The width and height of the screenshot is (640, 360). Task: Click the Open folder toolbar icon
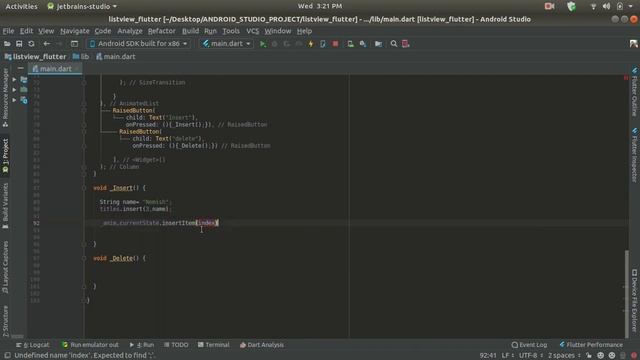point(7,44)
